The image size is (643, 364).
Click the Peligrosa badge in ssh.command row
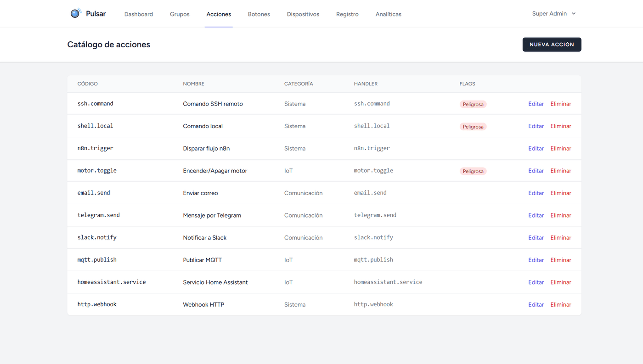click(x=473, y=104)
